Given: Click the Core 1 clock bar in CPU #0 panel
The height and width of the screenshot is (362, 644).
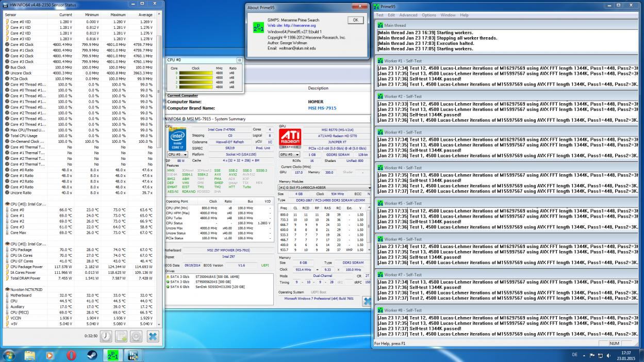Looking at the screenshot, I should pos(195,78).
